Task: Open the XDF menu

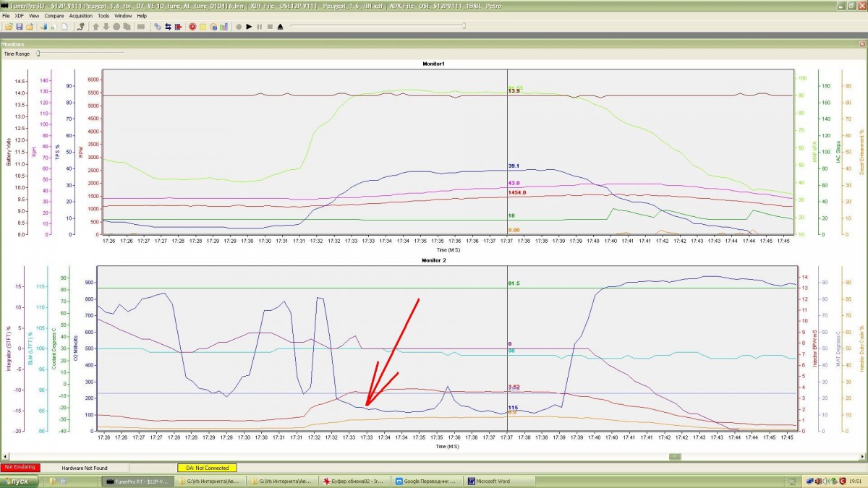Action: (20, 15)
